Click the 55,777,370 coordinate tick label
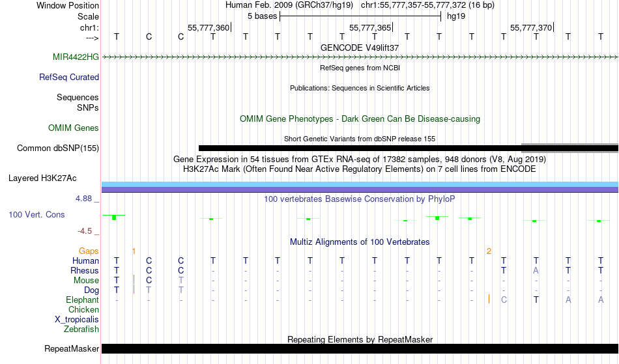The image size is (619, 364). [x=531, y=27]
